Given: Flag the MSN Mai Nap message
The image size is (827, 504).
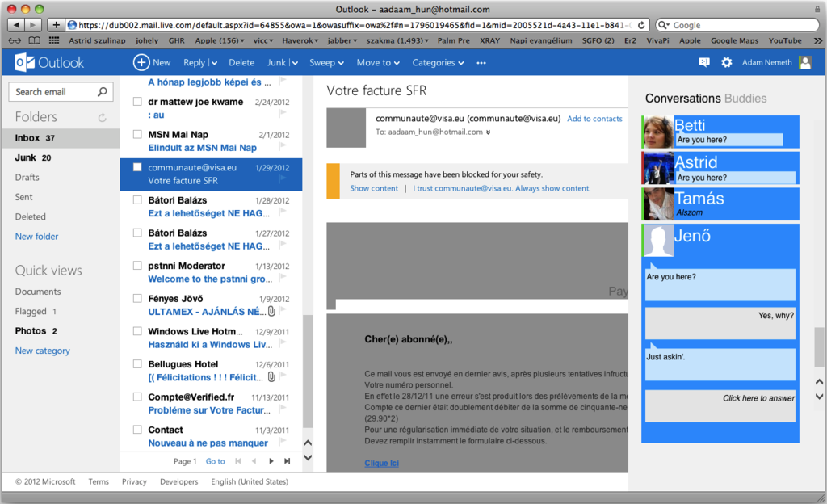Looking at the screenshot, I should coord(283,145).
